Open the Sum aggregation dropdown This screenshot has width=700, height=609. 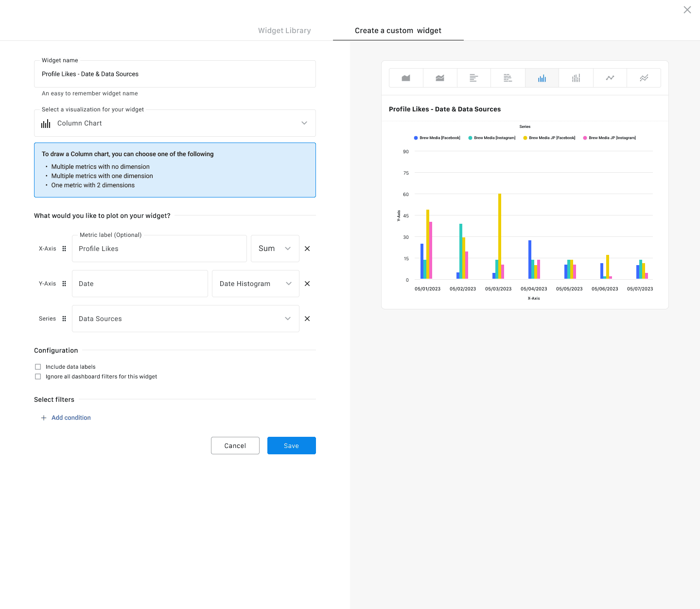coord(275,249)
